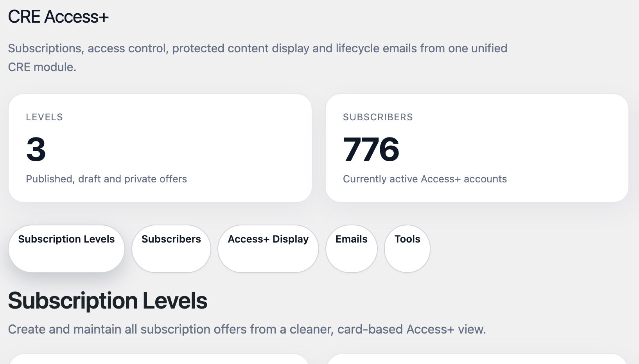Viewport: 639px width, 364px height.
Task: Click the first subscription level card below
Action: coord(160,359)
